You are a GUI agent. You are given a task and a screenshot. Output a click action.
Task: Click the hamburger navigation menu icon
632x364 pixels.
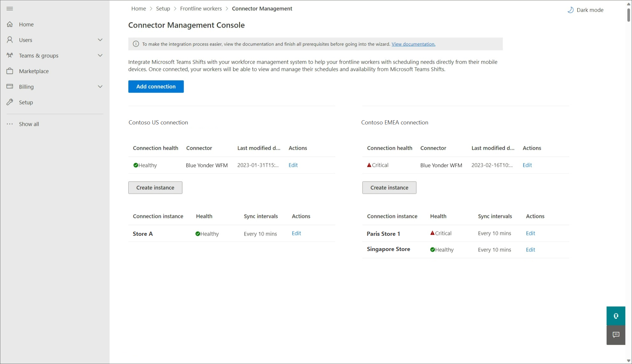tap(10, 9)
